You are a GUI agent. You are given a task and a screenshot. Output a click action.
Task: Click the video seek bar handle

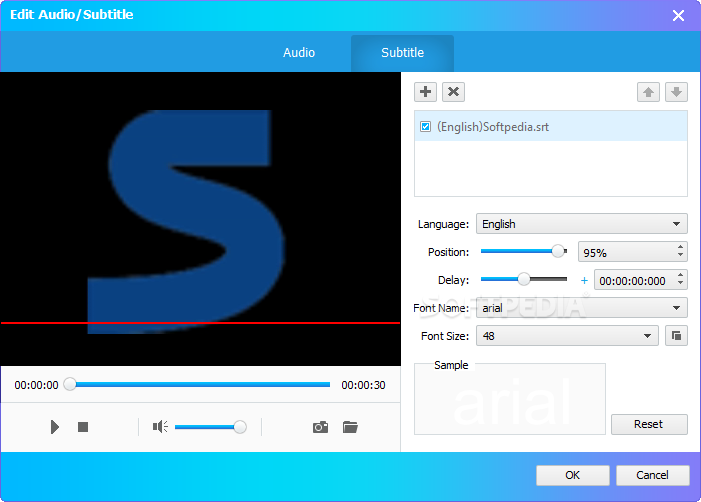pyautogui.click(x=70, y=384)
